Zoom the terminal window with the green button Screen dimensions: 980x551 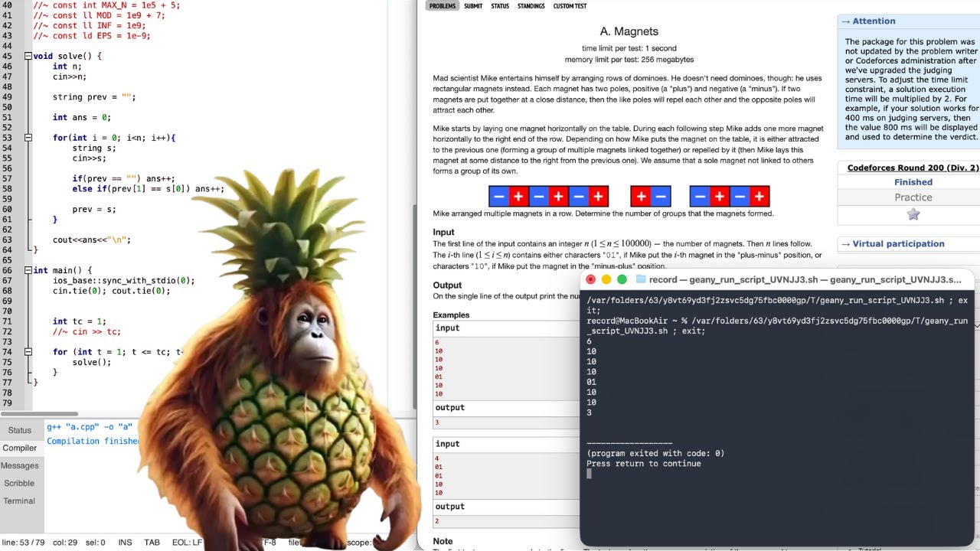[x=622, y=279]
